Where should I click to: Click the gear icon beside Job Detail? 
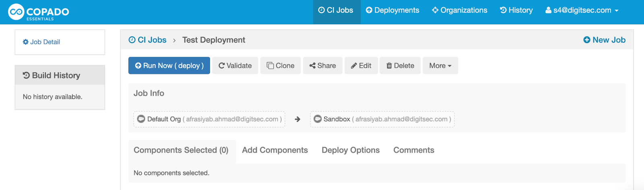(x=26, y=42)
